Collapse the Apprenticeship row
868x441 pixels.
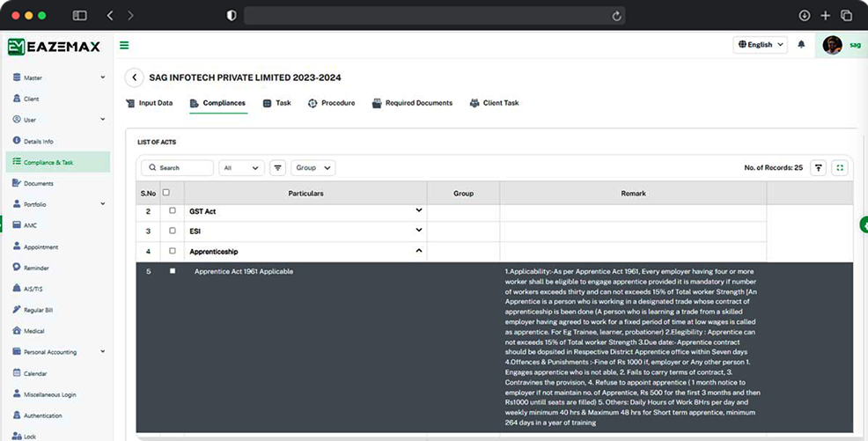pos(418,251)
